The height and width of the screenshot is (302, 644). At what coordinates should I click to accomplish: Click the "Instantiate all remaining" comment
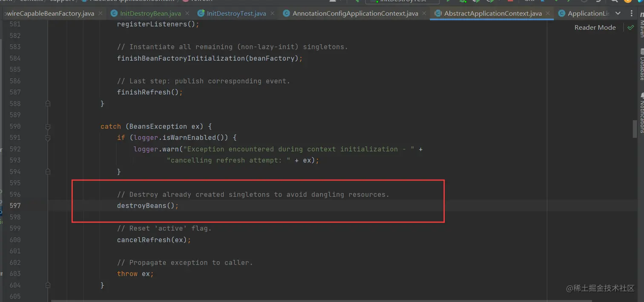click(x=233, y=47)
